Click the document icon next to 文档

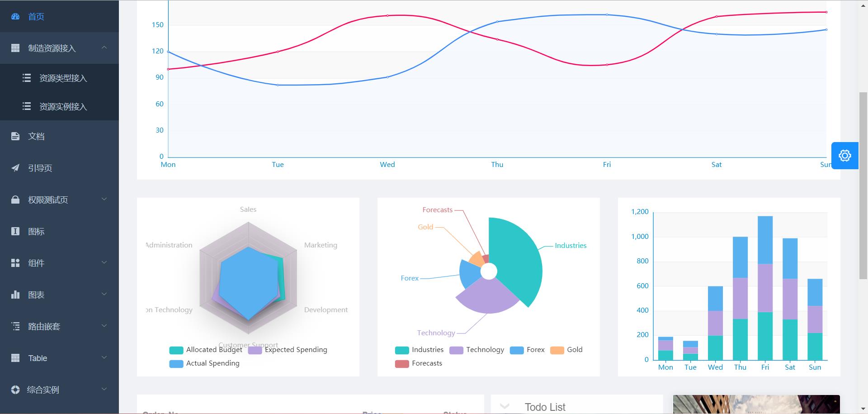tap(15, 136)
